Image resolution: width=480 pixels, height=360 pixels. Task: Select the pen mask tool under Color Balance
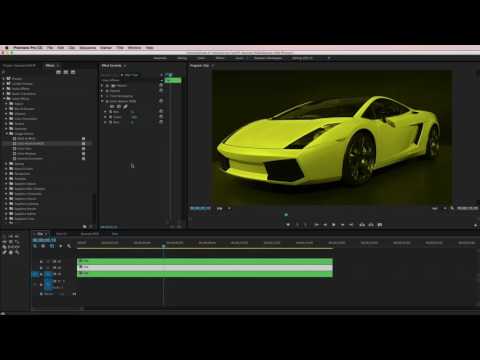click(x=125, y=107)
